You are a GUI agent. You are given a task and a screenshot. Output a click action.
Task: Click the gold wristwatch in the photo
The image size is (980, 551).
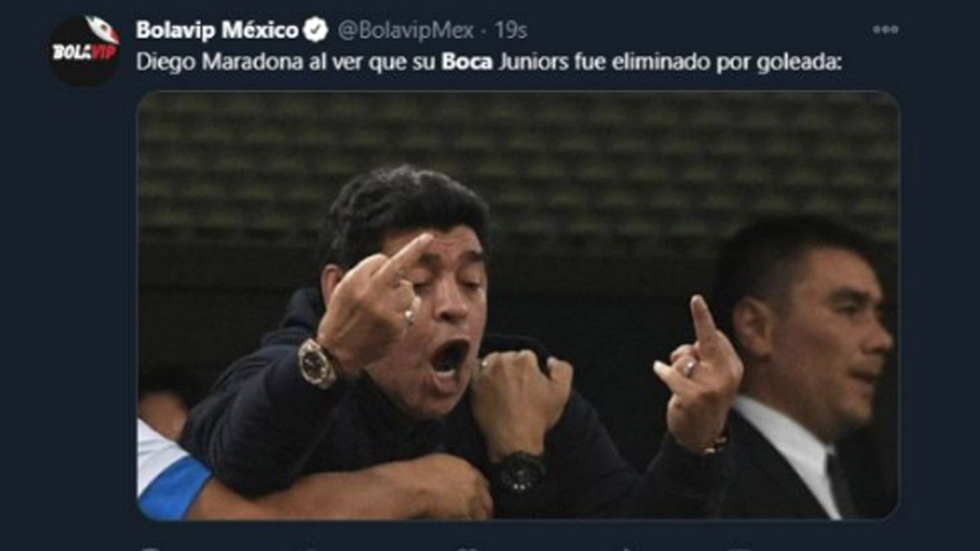click(x=317, y=362)
